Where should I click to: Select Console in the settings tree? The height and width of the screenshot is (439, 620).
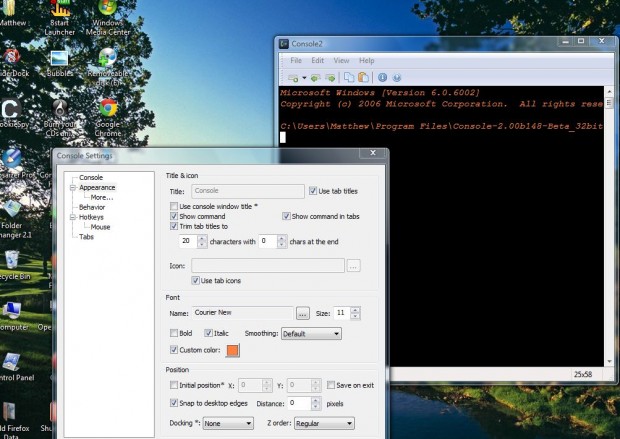91,178
